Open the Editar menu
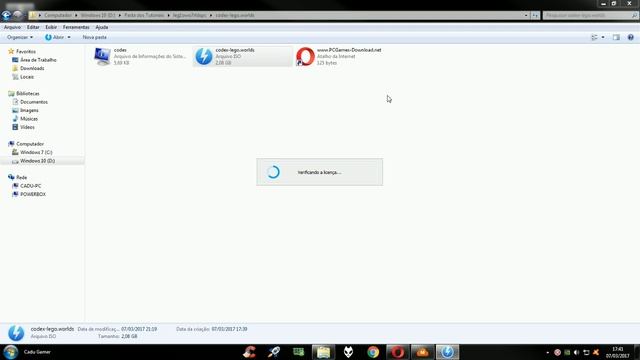Image resolution: width=640 pixels, height=360 pixels. click(x=33, y=27)
